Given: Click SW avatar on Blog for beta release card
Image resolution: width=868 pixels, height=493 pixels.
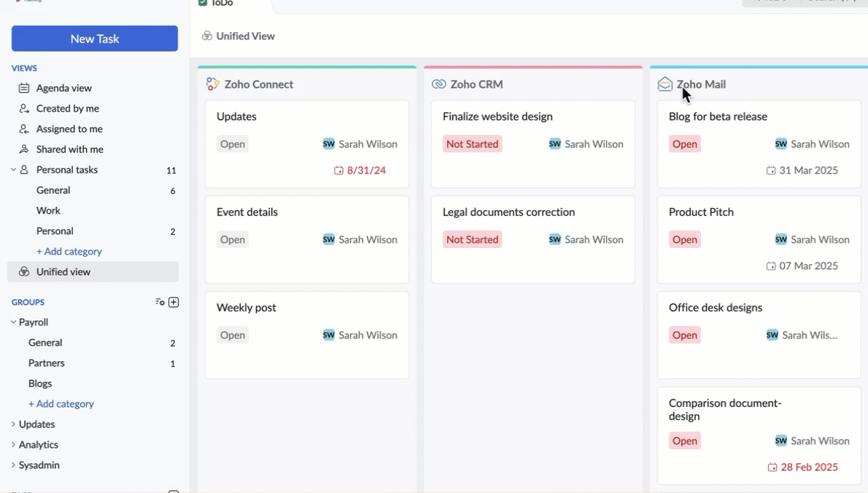Looking at the screenshot, I should (x=781, y=144).
